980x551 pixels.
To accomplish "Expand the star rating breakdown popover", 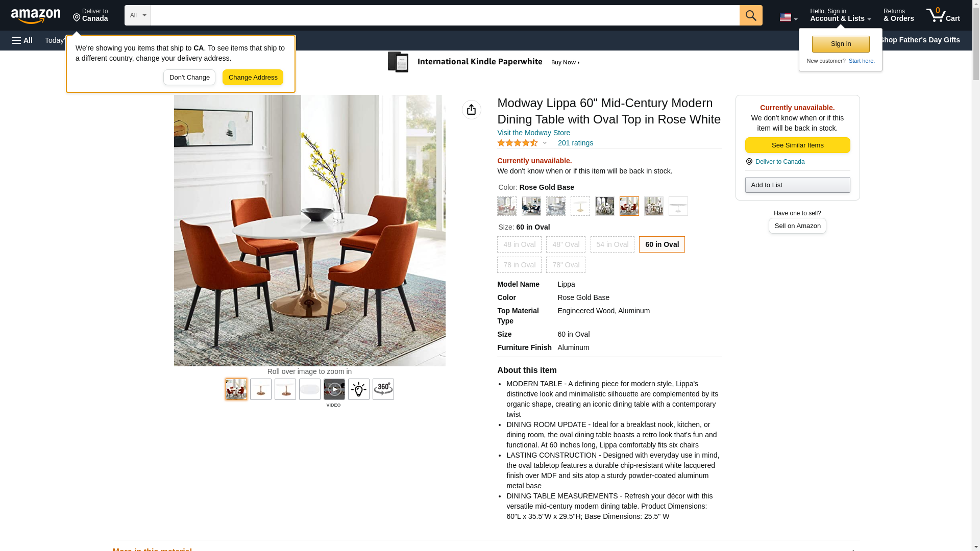I will point(544,143).
